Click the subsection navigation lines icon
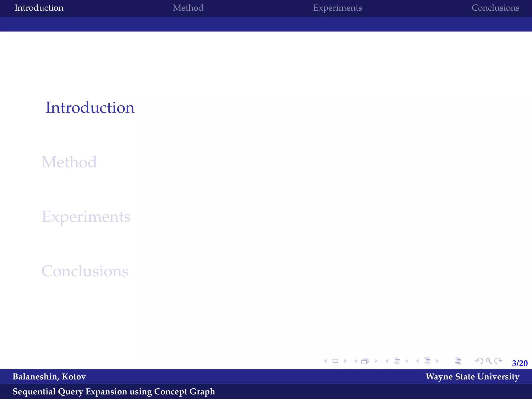Viewport: 532px width, 399px height. point(397,361)
